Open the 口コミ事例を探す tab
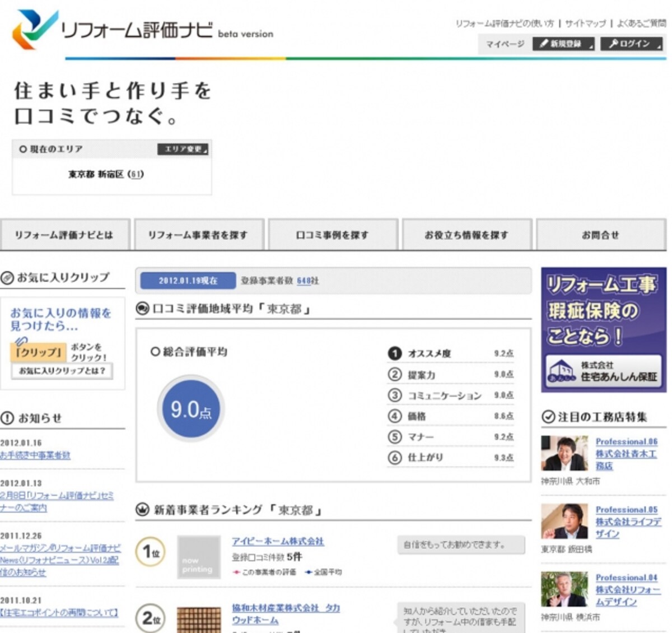The image size is (672, 633). tap(333, 235)
